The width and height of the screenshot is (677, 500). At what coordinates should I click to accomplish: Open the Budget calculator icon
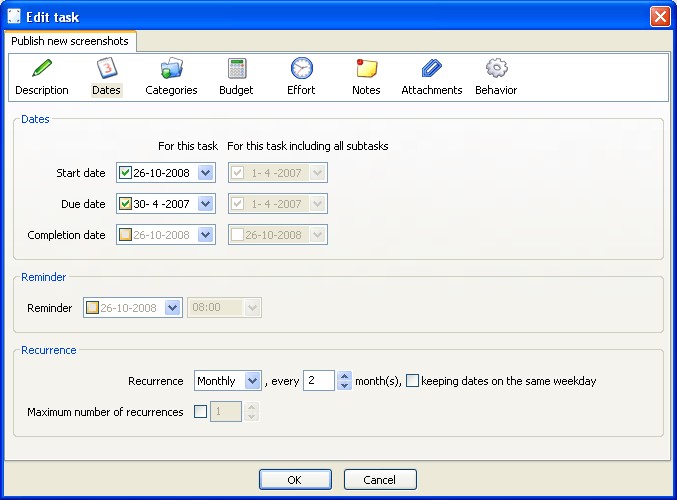tap(237, 69)
